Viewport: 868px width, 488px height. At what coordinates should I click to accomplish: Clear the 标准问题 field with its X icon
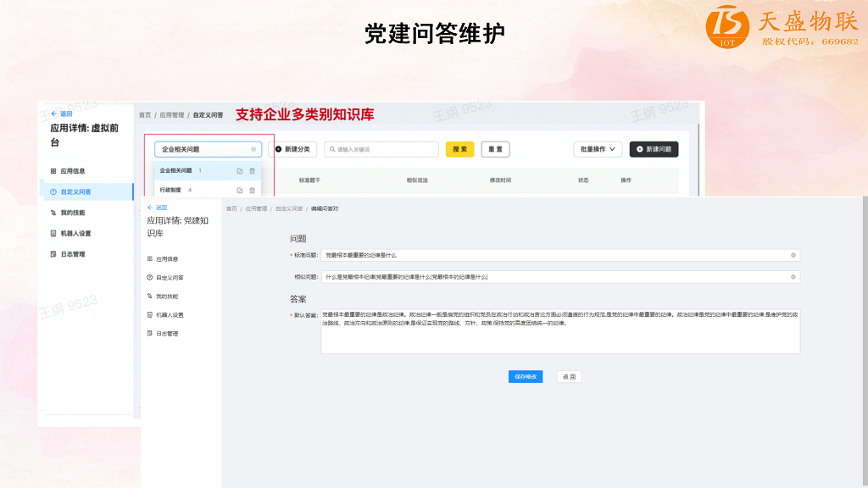793,255
